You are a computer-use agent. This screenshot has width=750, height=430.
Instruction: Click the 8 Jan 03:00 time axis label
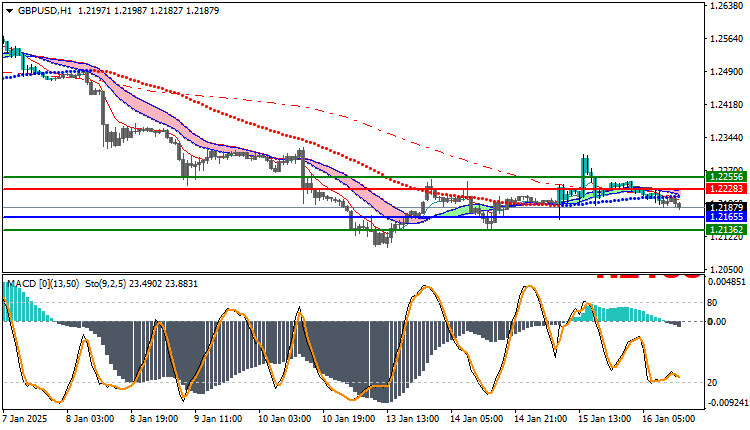click(90, 419)
